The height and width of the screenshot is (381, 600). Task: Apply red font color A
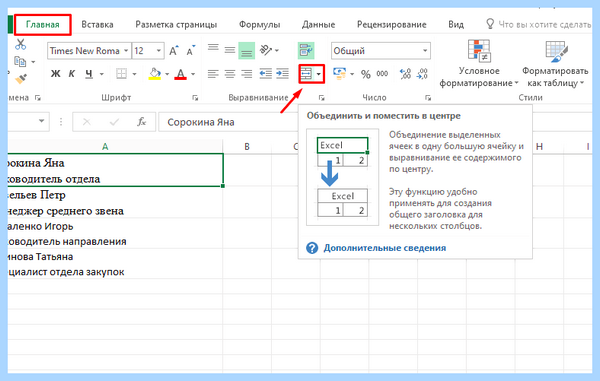click(x=181, y=73)
